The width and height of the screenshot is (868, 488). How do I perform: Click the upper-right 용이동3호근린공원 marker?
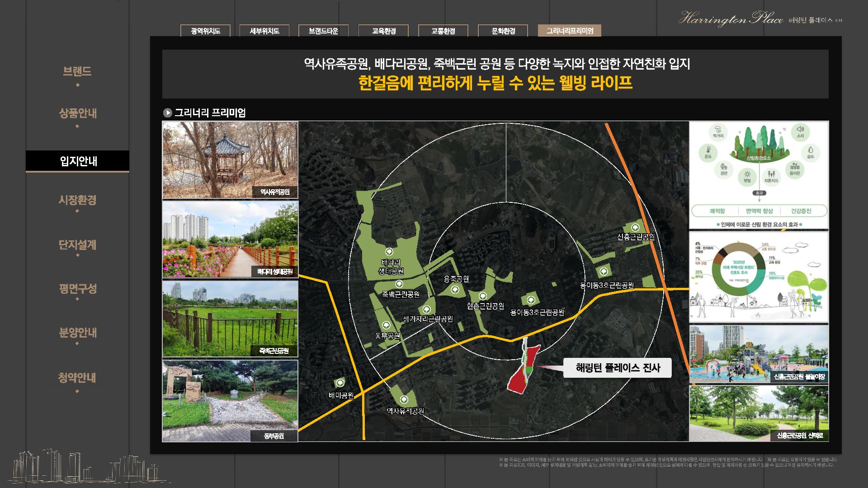(x=604, y=272)
